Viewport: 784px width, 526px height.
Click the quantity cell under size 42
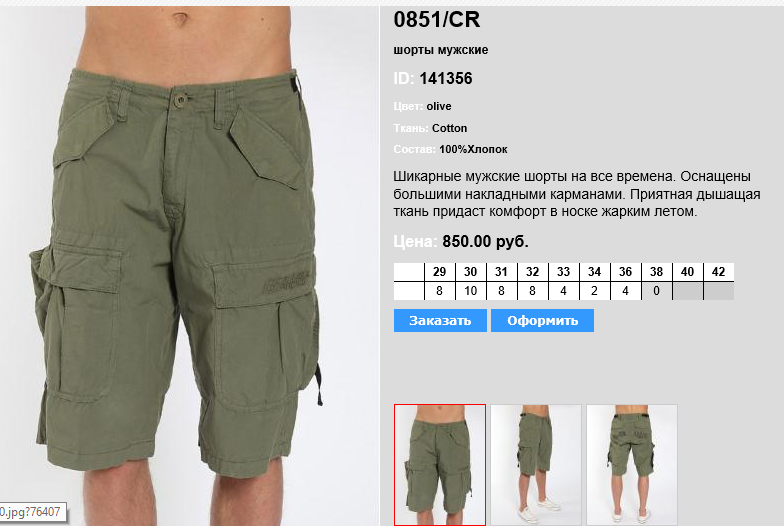[718, 291]
